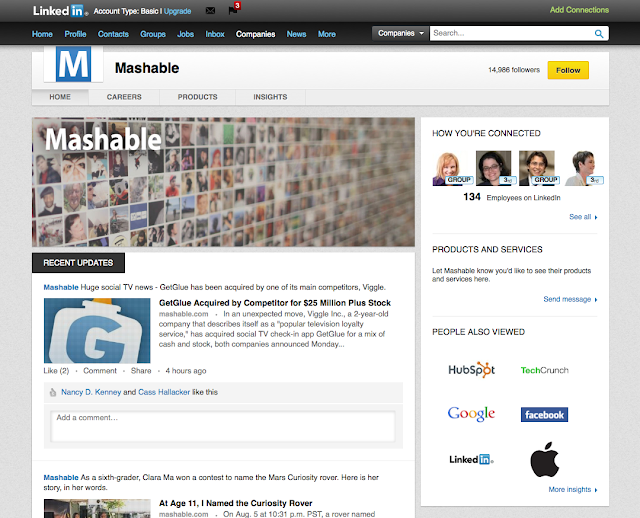640x518 pixels.
Task: Open the GetGlue Acquired article headline
Action: click(274, 302)
